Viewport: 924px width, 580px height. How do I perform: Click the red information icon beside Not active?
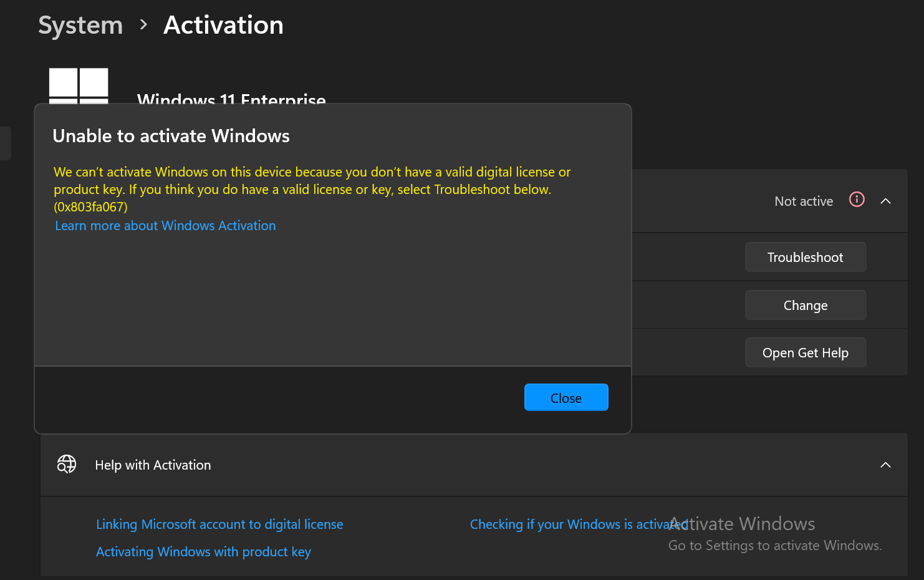(857, 200)
